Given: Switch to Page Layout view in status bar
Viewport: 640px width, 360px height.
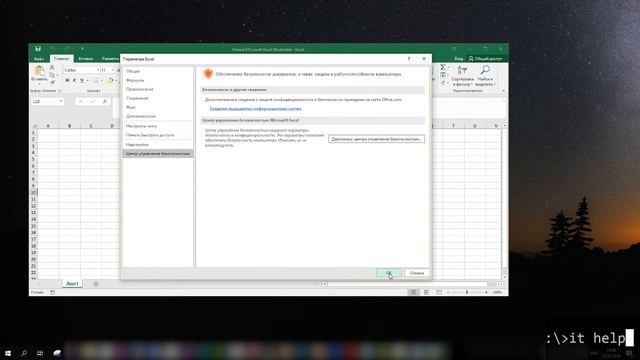Looking at the screenshot, I should [x=426, y=292].
